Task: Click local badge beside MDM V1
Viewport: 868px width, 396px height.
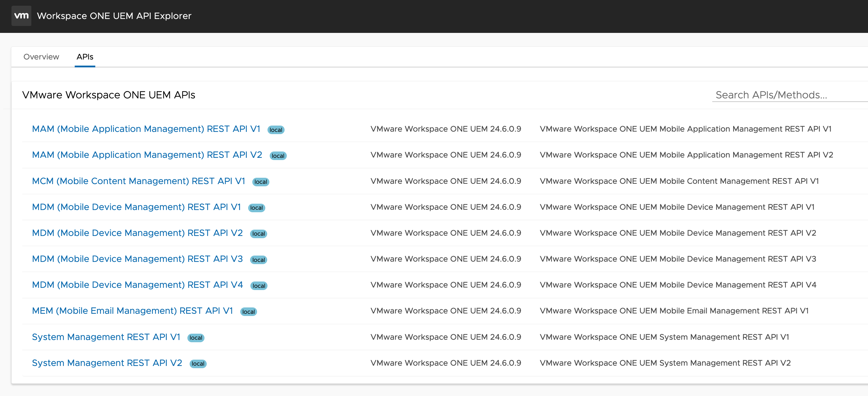Action: click(x=256, y=208)
